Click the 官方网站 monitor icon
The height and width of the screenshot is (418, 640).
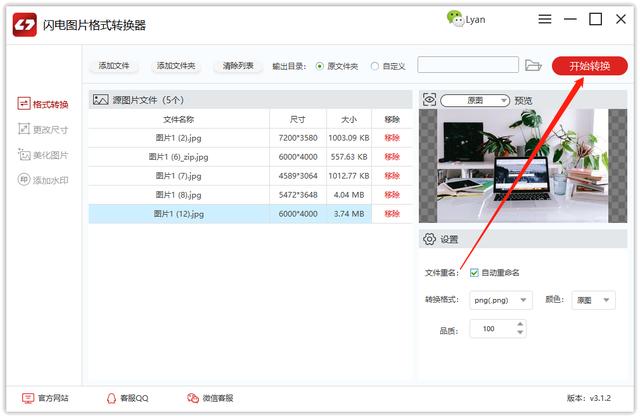[x=27, y=398]
